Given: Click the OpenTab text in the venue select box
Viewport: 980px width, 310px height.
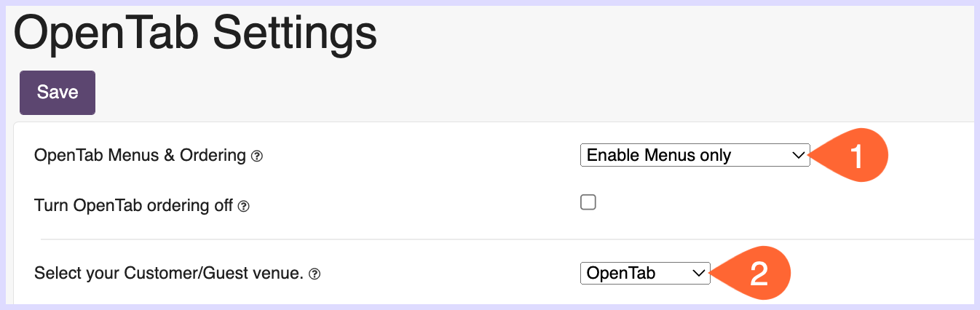Looking at the screenshot, I should (x=621, y=274).
